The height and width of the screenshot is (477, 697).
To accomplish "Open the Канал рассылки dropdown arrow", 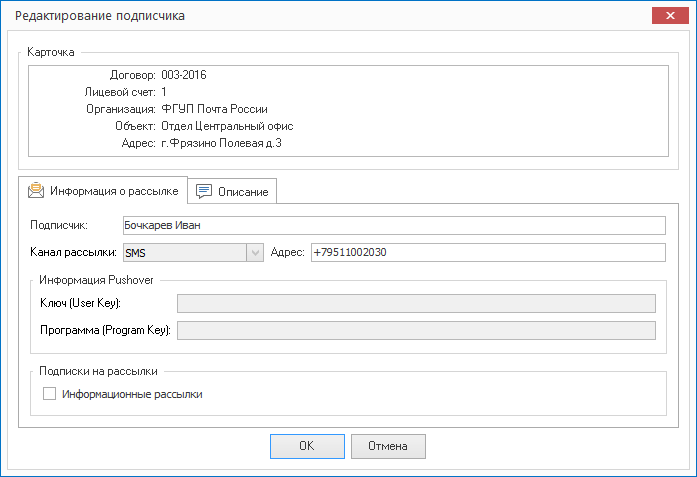I will [255, 253].
